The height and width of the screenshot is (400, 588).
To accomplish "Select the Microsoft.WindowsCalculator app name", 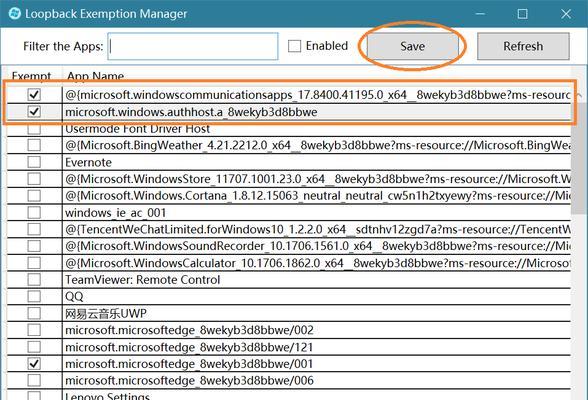I will [318, 263].
